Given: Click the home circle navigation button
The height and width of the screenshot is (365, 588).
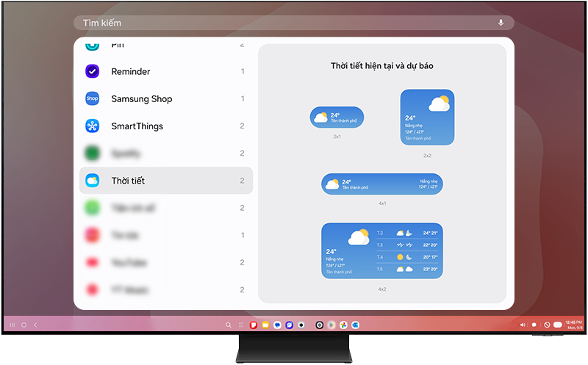Looking at the screenshot, I should click(24, 325).
